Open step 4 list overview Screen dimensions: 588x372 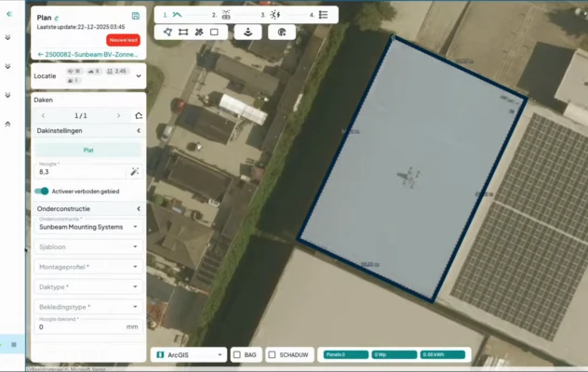pyautogui.click(x=323, y=15)
